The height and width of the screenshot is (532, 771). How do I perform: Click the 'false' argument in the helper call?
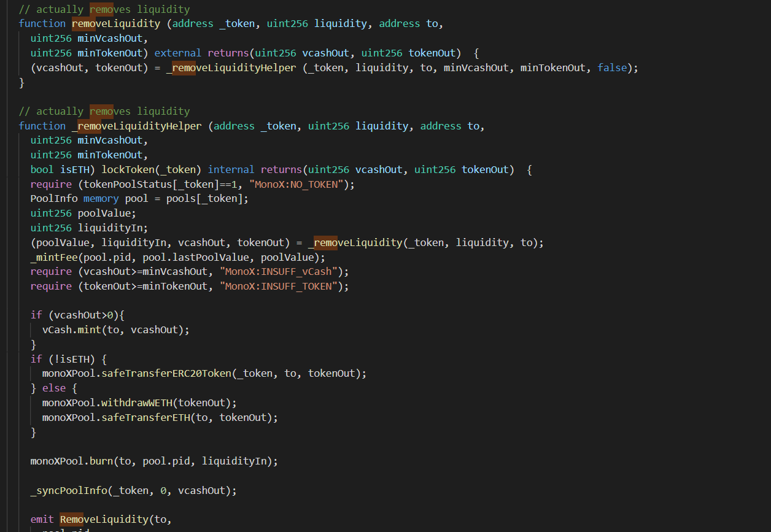(612, 67)
